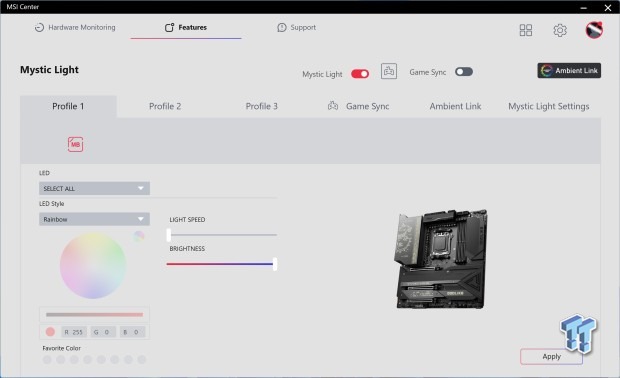Switch to Profile 3 tab
Screen dimensions: 620x378
261,106
